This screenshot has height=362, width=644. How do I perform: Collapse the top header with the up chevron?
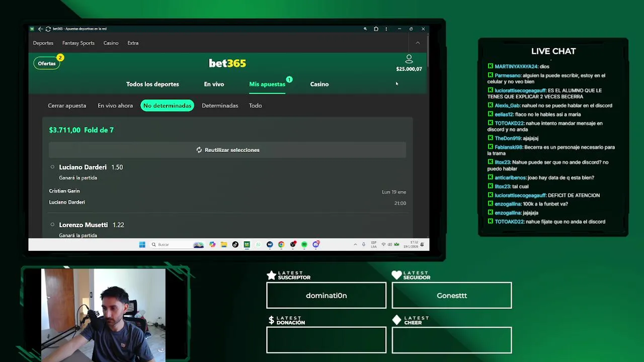[418, 43]
